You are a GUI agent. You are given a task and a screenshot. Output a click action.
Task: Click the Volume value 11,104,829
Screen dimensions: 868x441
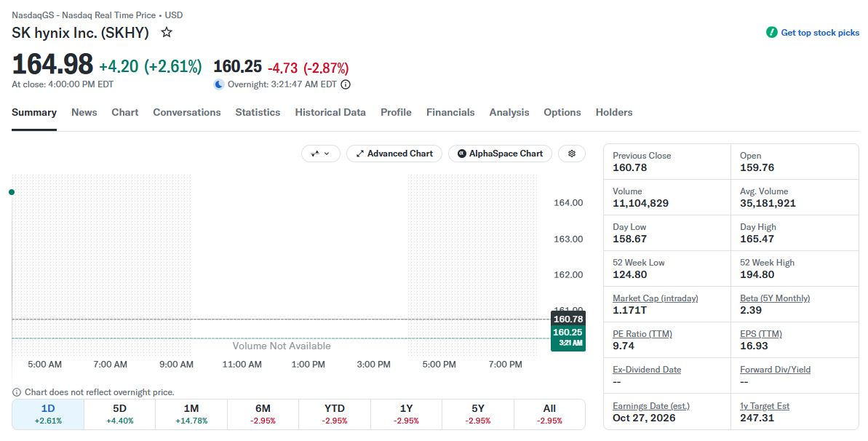[x=640, y=203]
